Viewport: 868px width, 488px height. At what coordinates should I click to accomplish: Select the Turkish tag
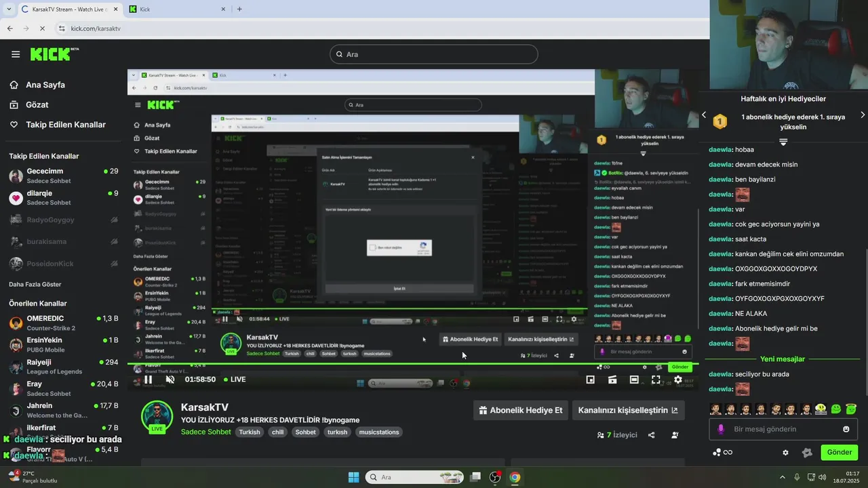249,432
